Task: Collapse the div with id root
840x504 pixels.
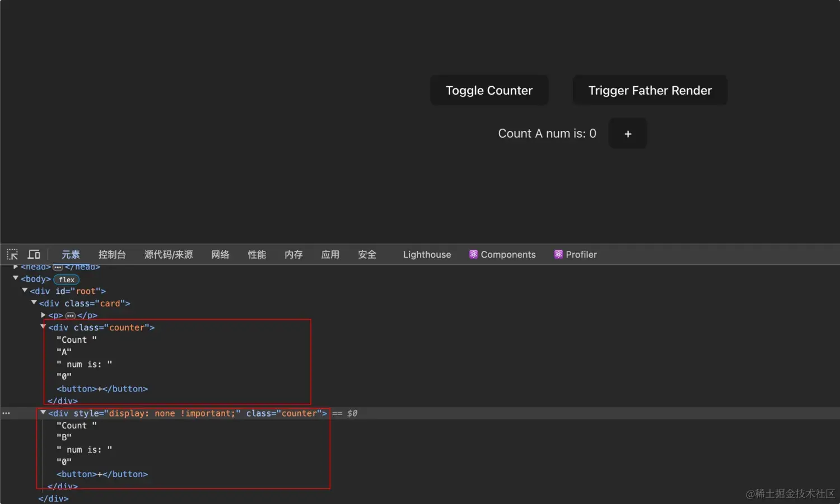Action: [x=25, y=291]
